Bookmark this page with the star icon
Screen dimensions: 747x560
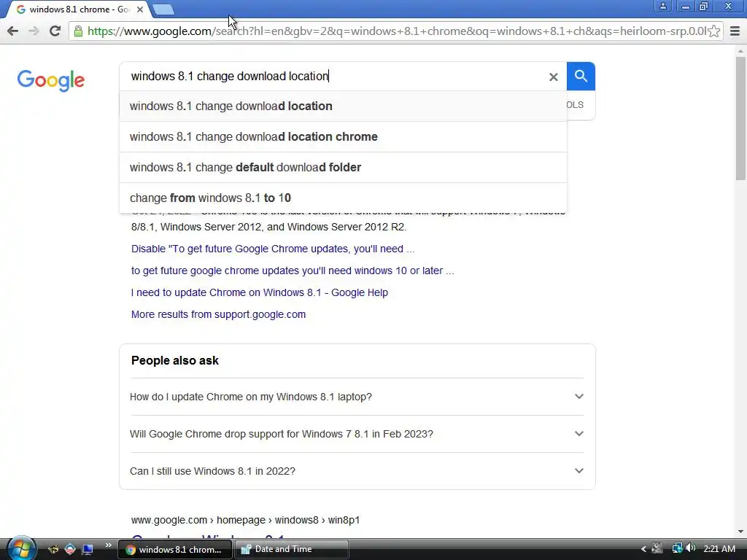pos(713,31)
